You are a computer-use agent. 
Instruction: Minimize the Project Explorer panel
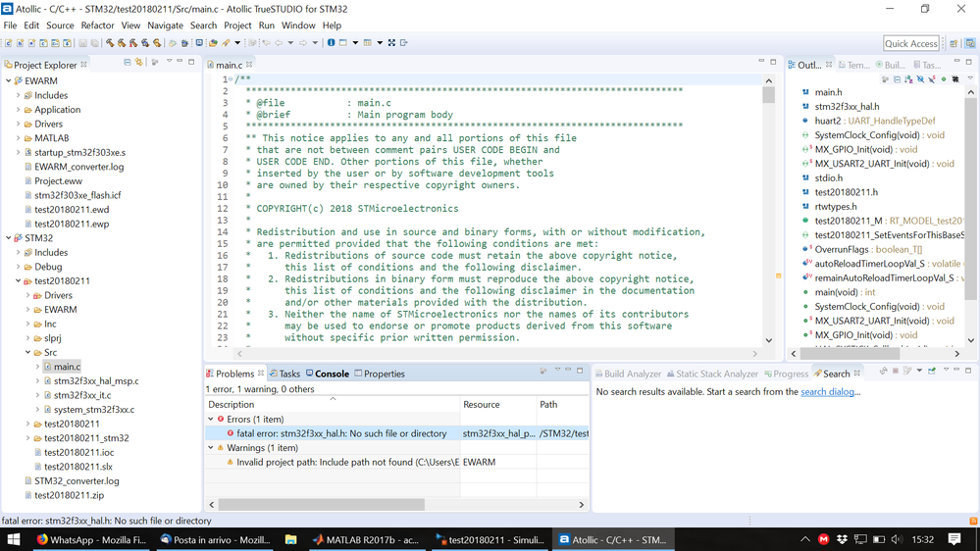point(180,62)
